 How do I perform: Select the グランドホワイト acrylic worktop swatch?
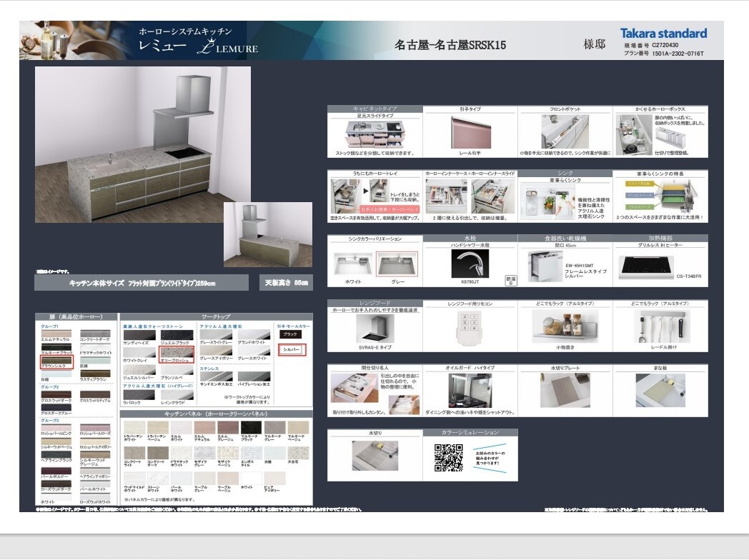254,335
